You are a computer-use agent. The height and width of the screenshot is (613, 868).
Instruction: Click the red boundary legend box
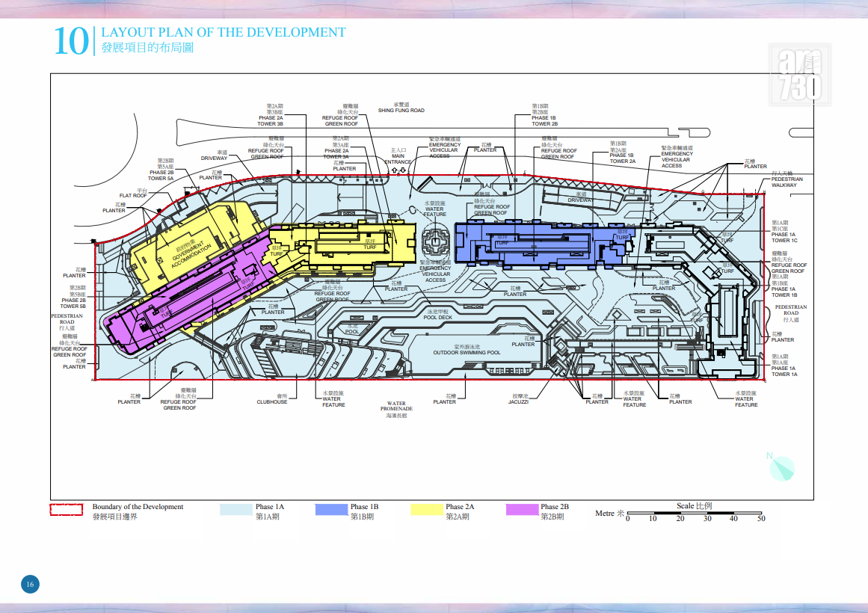(x=67, y=509)
